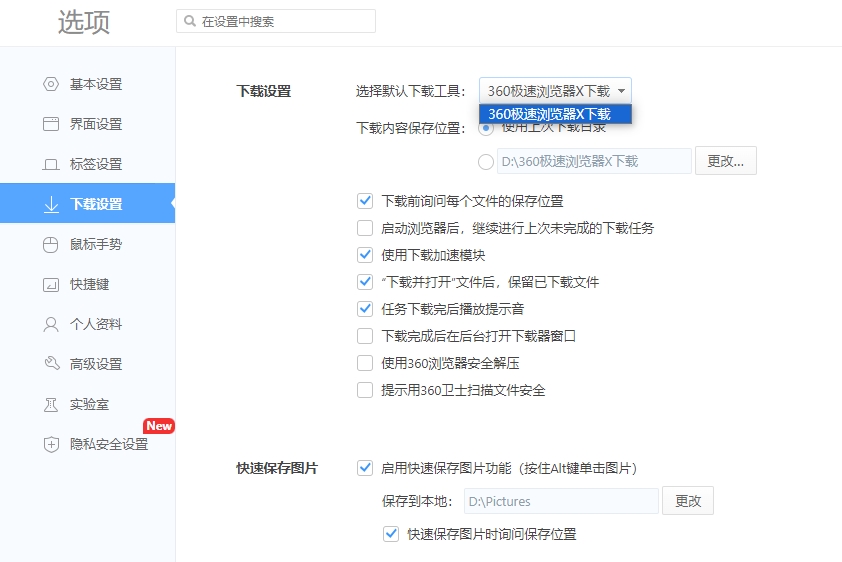Click the 下载内容保存位置 label
The height and width of the screenshot is (562, 842).
410,128
